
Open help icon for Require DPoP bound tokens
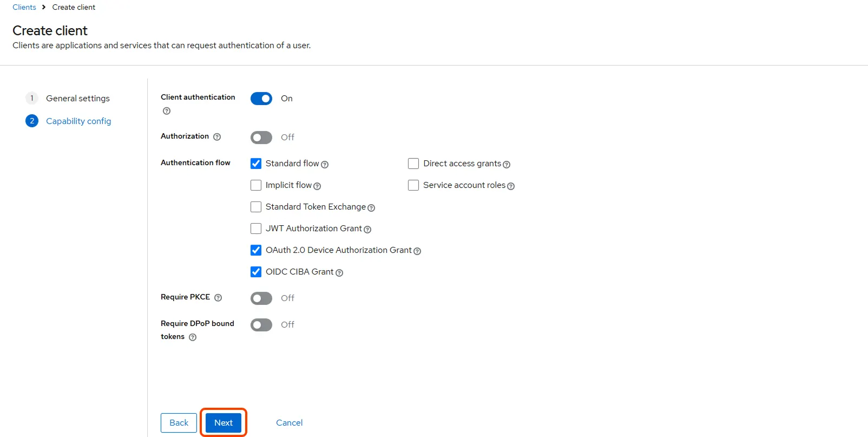tap(193, 337)
